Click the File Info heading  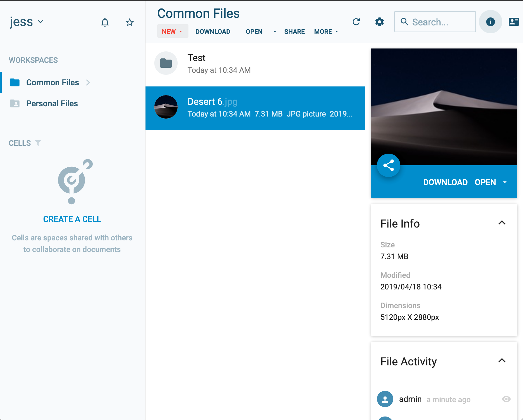pyautogui.click(x=400, y=224)
